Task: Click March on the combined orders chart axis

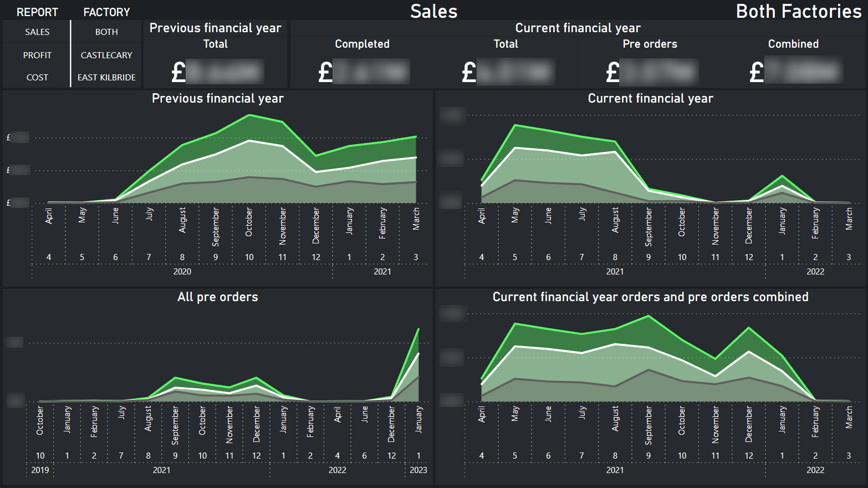Action: click(x=849, y=418)
